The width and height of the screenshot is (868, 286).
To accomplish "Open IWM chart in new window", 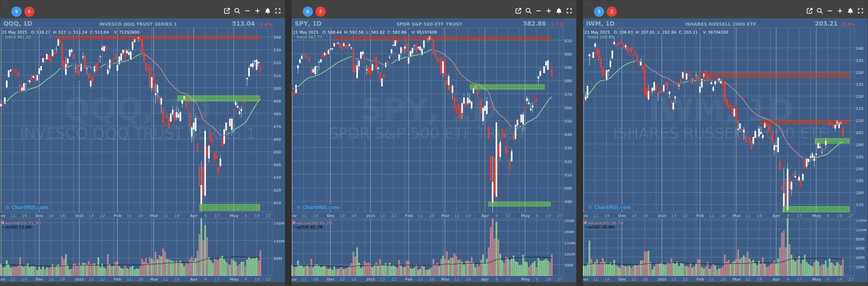I will [809, 11].
